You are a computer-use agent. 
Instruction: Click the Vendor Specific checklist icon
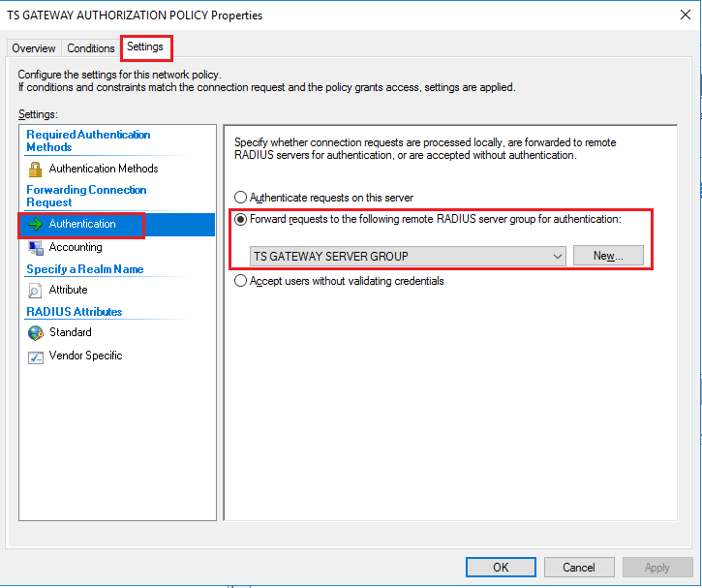click(x=36, y=356)
